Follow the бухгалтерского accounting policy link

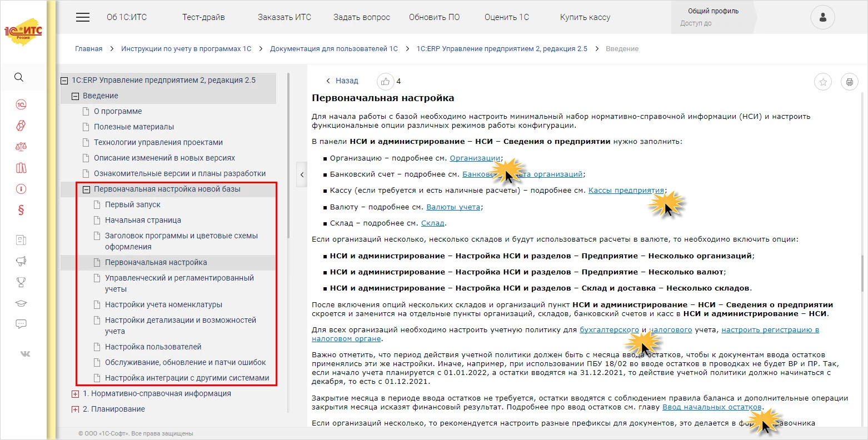click(610, 330)
